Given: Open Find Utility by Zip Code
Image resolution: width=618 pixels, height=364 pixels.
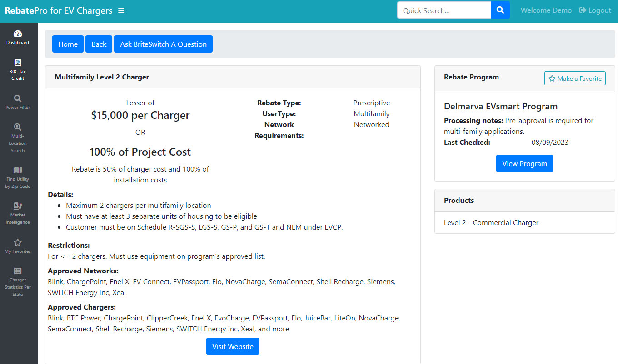Looking at the screenshot, I should [18, 176].
